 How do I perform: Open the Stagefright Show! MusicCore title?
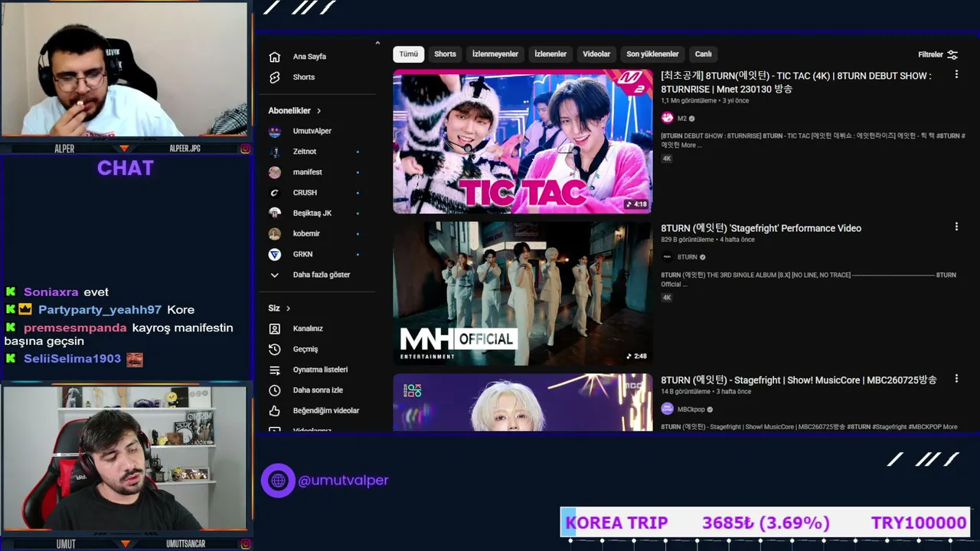click(x=799, y=380)
